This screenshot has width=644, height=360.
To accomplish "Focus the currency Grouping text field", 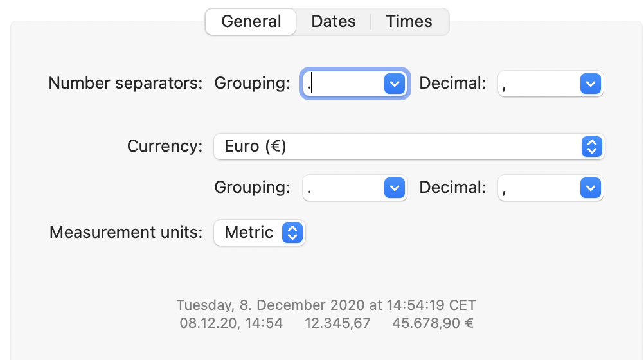I will 343,188.
